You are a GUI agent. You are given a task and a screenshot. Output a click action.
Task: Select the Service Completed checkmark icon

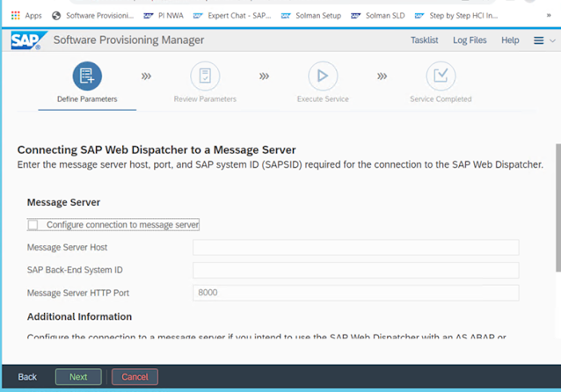point(441,76)
